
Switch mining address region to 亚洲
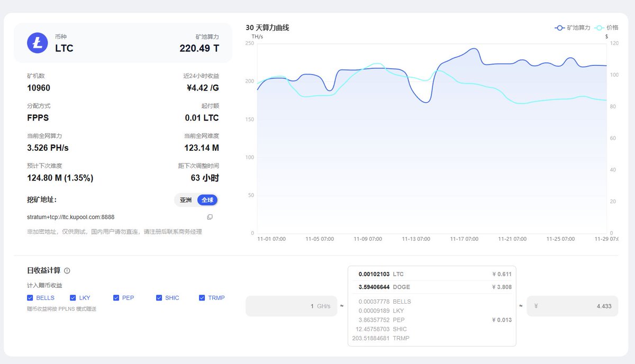pyautogui.click(x=186, y=200)
